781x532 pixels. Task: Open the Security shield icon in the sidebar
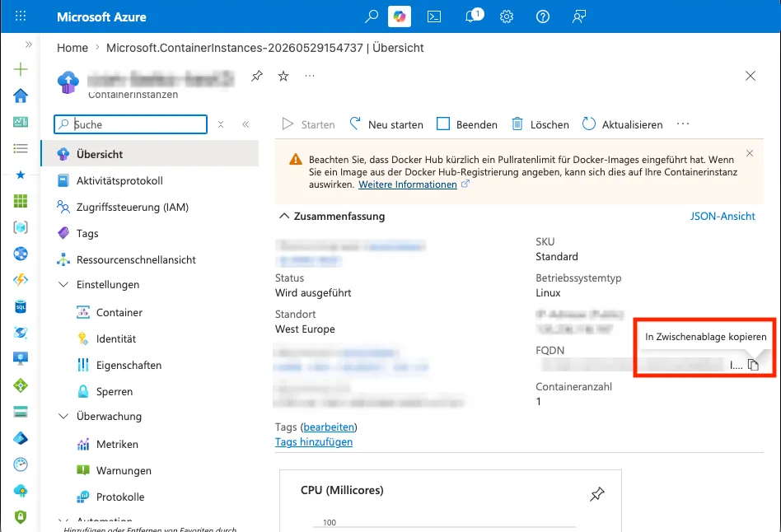point(21,517)
